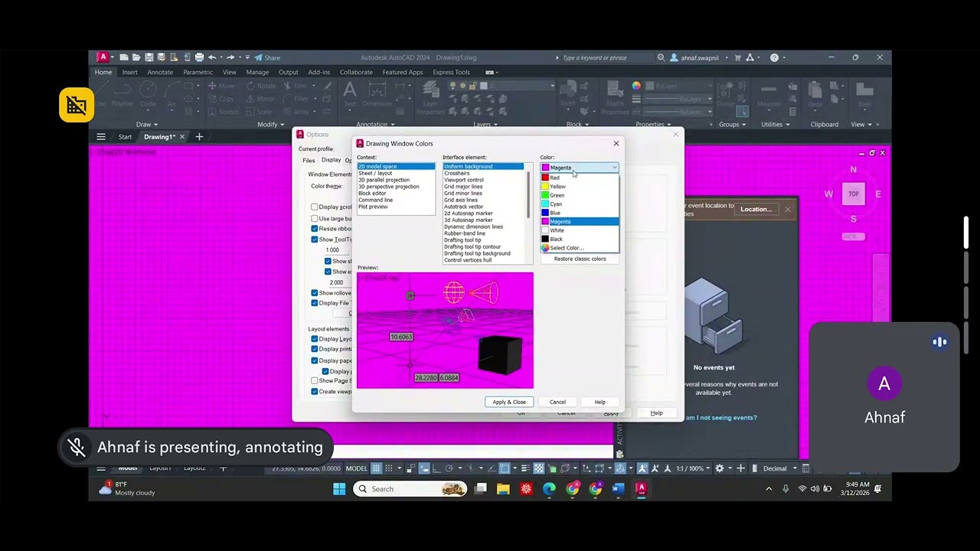Screen dimensions: 980x551
Task: Switch to the Express Tools ribbon tab
Action: [452, 73]
